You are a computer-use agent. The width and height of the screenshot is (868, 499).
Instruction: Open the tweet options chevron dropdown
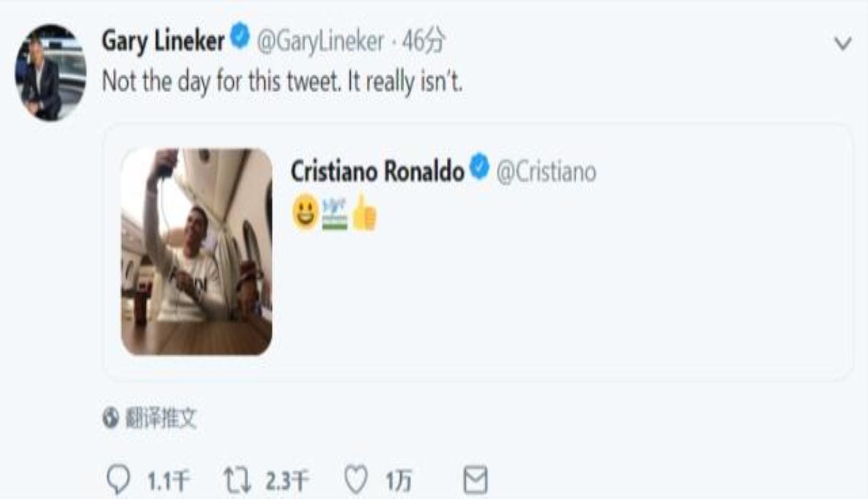click(x=843, y=44)
